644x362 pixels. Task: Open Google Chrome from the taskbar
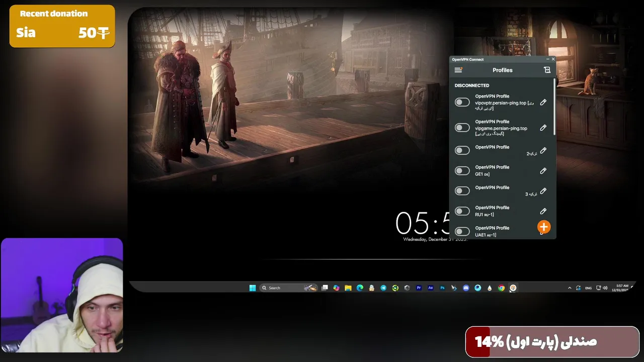pos(501,288)
